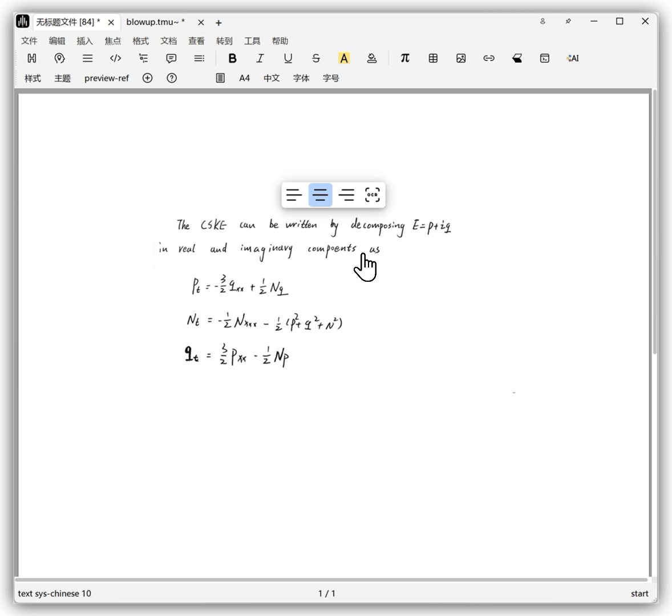Switch to the blowup.tmu~ tab
The image size is (672, 616).
pyautogui.click(x=153, y=22)
